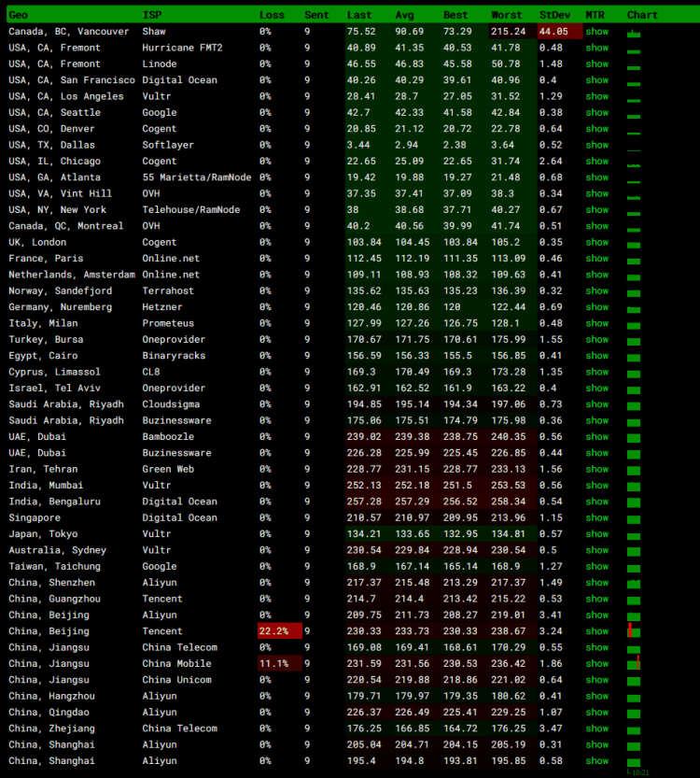The image size is (700, 778).
Task: Click the chart bar for Jiangsu China Mobile
Action: tap(634, 663)
